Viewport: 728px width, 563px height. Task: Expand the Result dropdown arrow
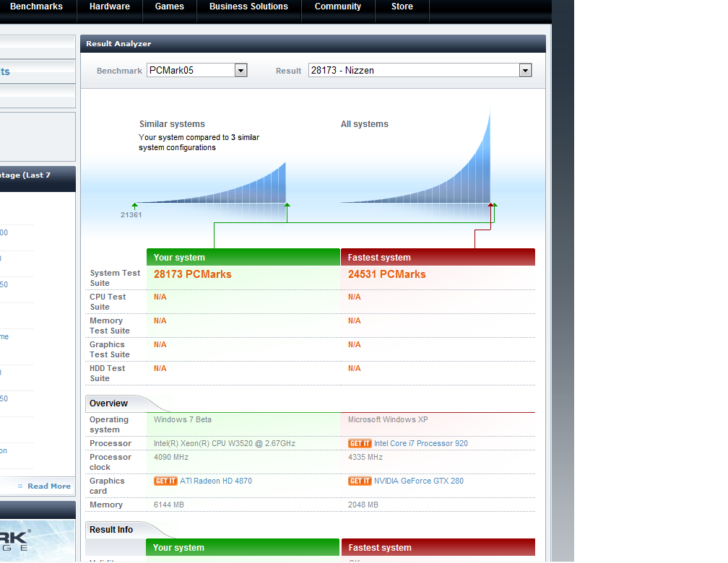(525, 71)
